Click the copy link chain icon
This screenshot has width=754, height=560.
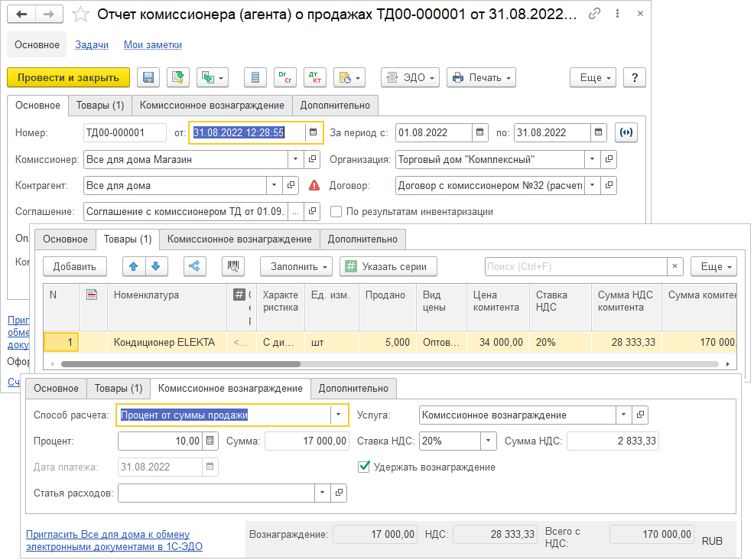click(596, 15)
